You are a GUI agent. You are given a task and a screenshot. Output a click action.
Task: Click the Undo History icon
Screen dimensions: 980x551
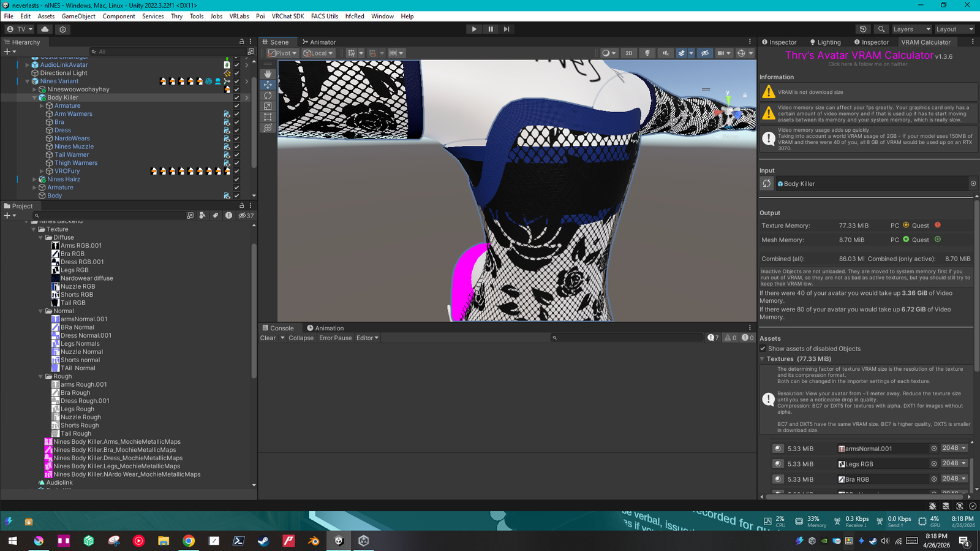coord(863,29)
